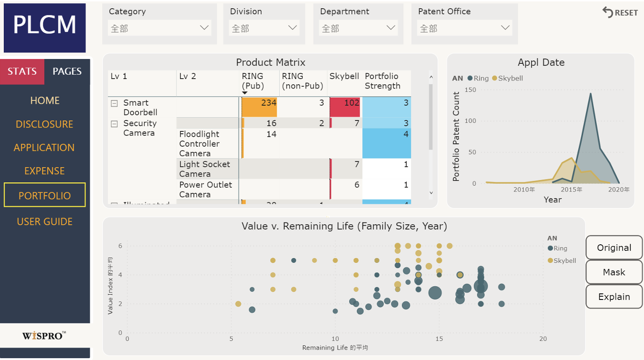Screen dimensions: 644x360
Task: Click the Value v. Remaining Life chart title
Action: click(x=344, y=226)
